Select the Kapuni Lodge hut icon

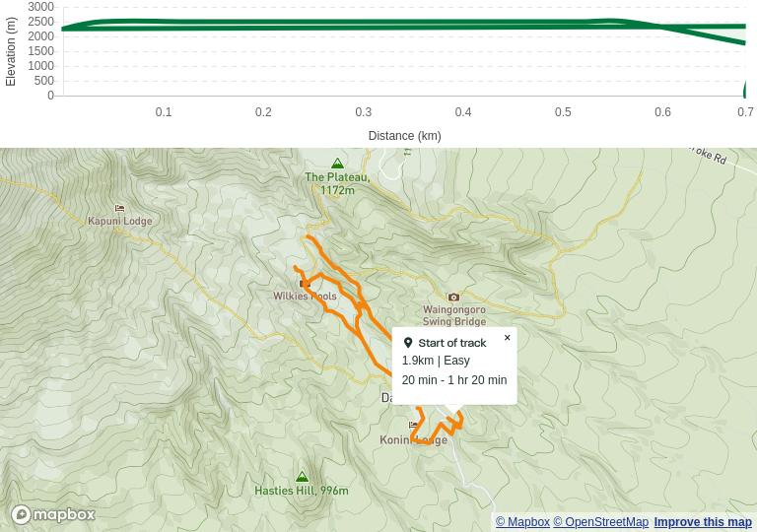120,208
